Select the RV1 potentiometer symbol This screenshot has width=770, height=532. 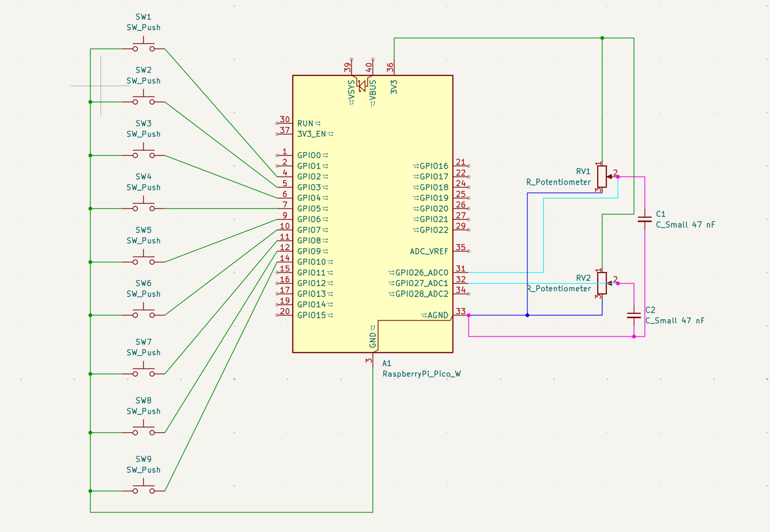click(x=602, y=177)
